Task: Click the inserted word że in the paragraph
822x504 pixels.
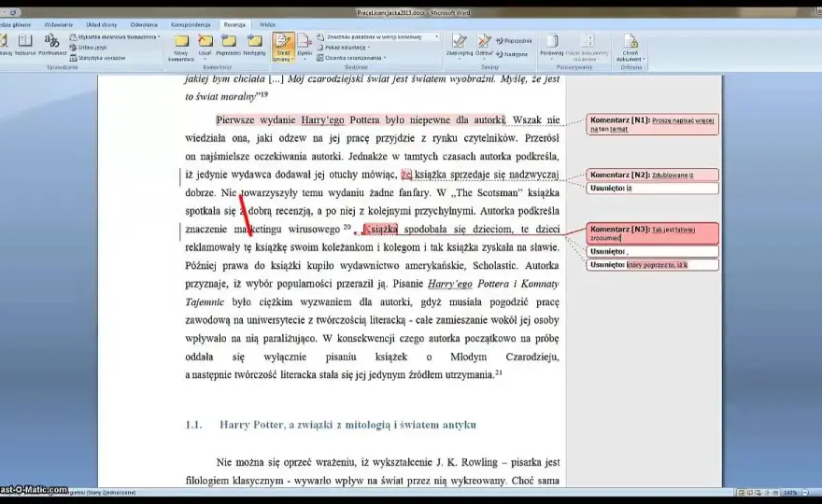Action: click(406, 175)
